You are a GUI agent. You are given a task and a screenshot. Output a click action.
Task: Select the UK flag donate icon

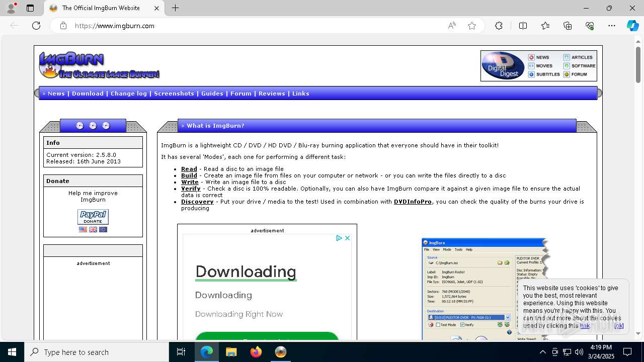point(93,229)
